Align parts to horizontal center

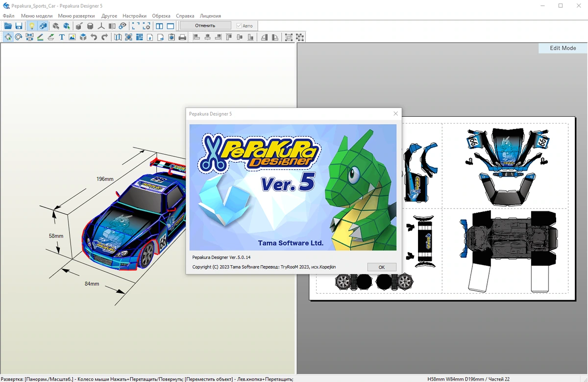pyautogui.click(x=207, y=37)
